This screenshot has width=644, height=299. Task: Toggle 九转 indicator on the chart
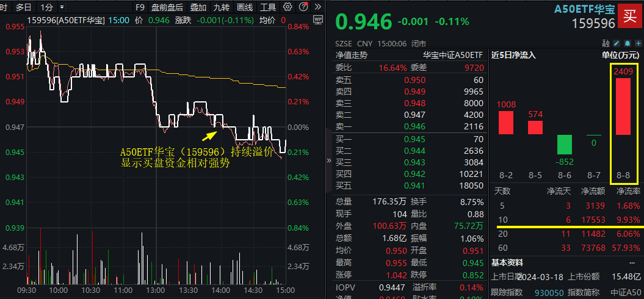pyautogui.click(x=222, y=7)
